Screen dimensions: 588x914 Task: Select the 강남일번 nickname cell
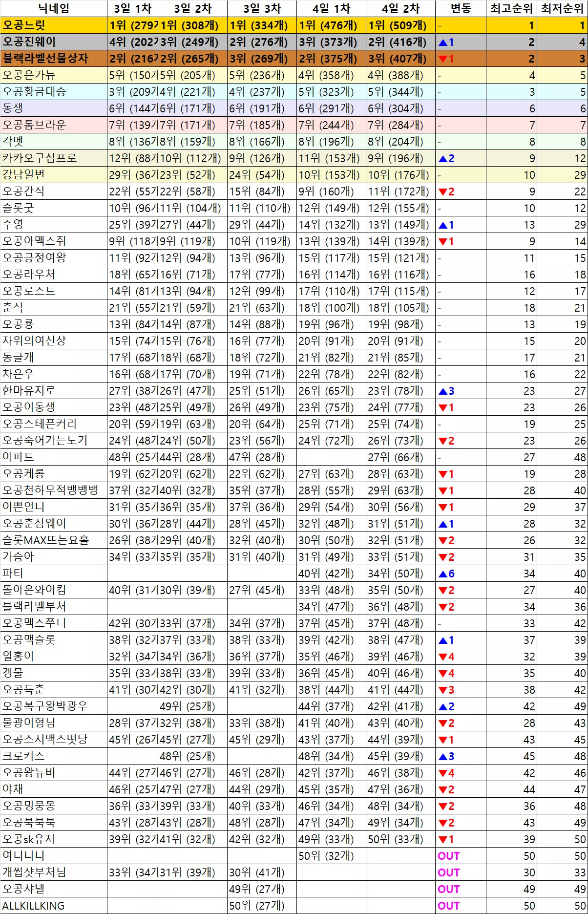[x=54, y=175]
